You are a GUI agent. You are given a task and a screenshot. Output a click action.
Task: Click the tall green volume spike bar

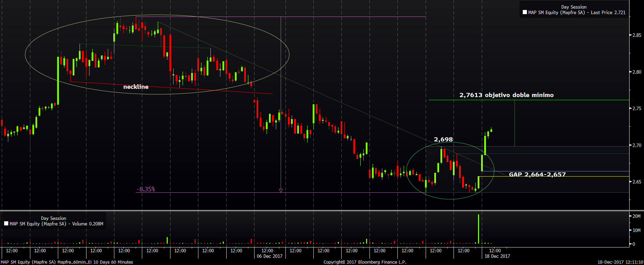click(x=478, y=229)
